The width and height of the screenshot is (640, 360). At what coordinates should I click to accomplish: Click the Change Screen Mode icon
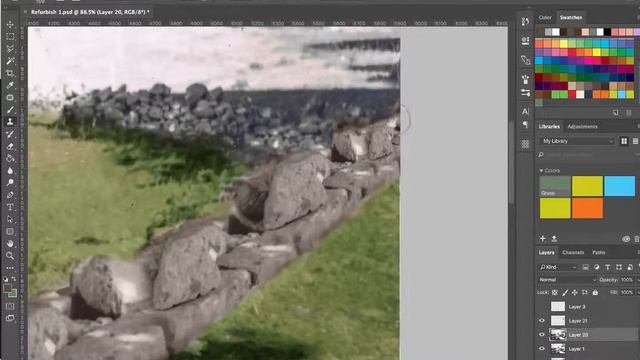[x=10, y=318]
